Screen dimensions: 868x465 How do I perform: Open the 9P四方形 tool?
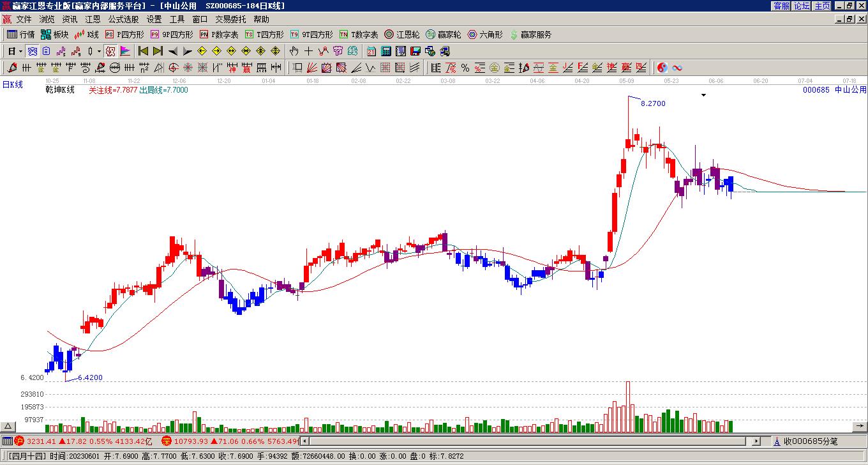tap(172, 34)
